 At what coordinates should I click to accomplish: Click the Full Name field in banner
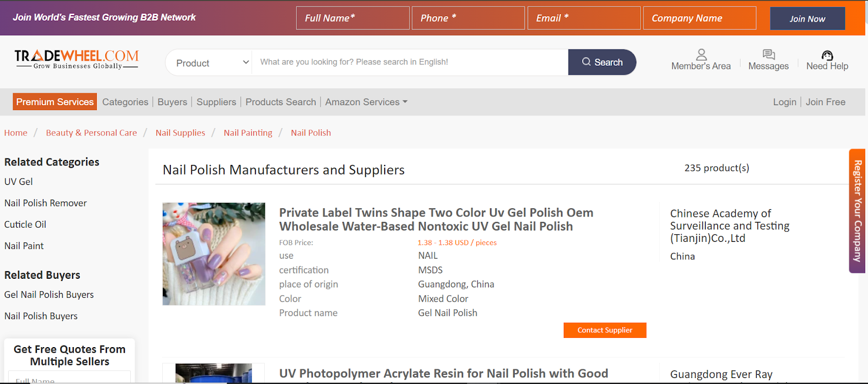pyautogui.click(x=353, y=18)
